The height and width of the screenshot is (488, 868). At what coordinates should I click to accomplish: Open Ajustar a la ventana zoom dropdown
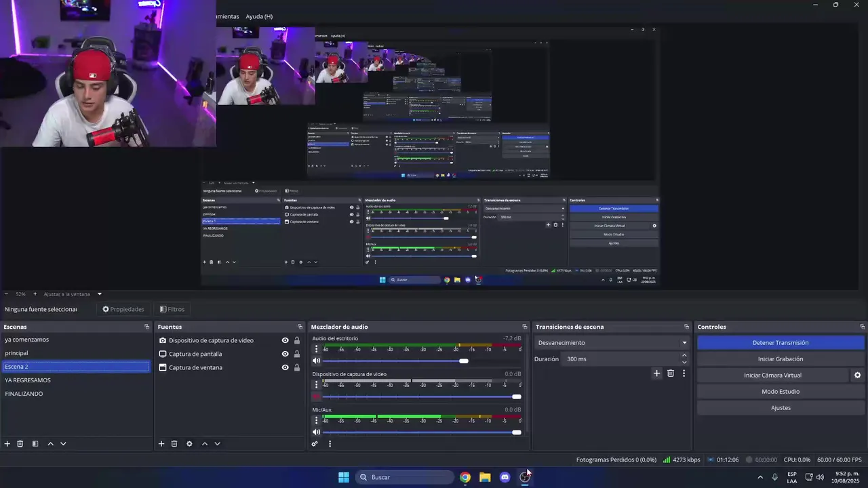click(x=73, y=294)
